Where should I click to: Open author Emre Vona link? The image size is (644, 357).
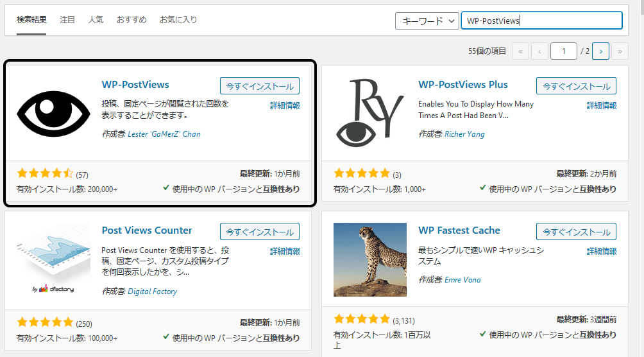pos(462,280)
